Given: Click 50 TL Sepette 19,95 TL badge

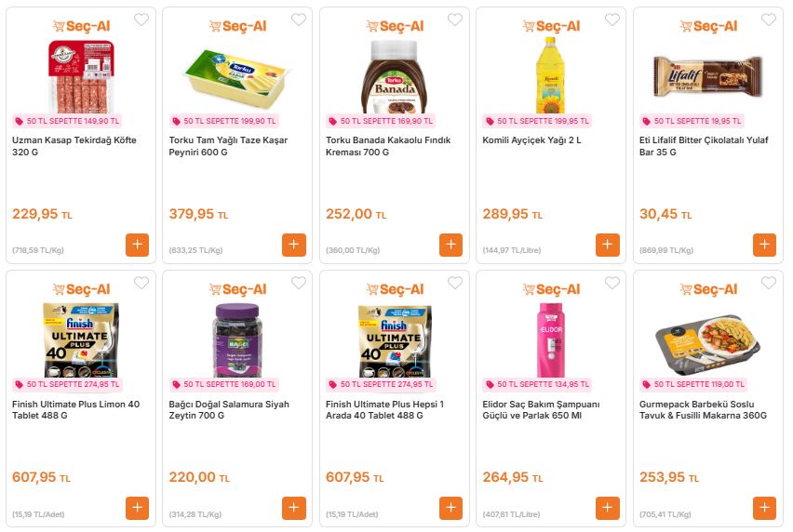Looking at the screenshot, I should click(692, 121).
